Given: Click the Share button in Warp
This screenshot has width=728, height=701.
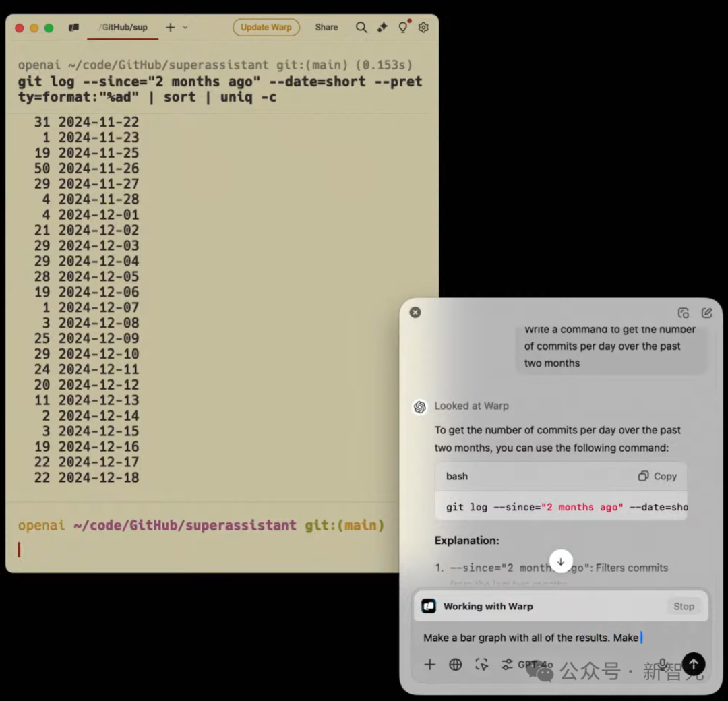Looking at the screenshot, I should tap(326, 28).
